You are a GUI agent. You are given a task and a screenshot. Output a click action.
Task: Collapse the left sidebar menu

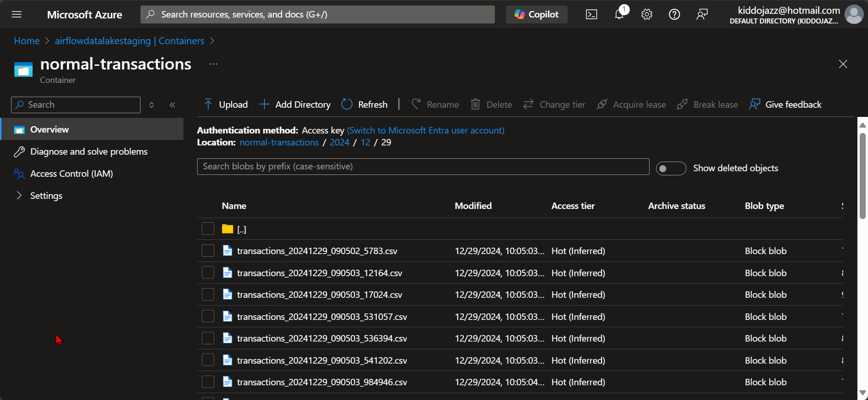click(172, 105)
